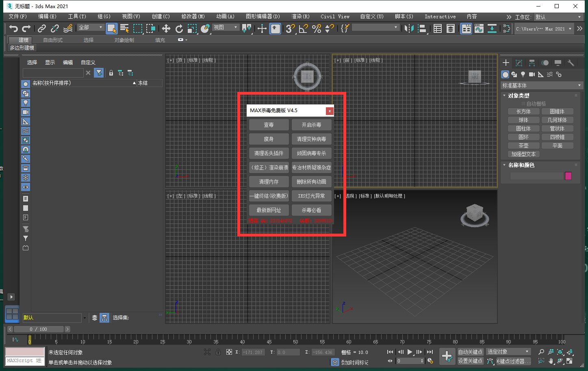Open the Curve Editor from the toolbar
This screenshot has height=371, width=588.
479,28
